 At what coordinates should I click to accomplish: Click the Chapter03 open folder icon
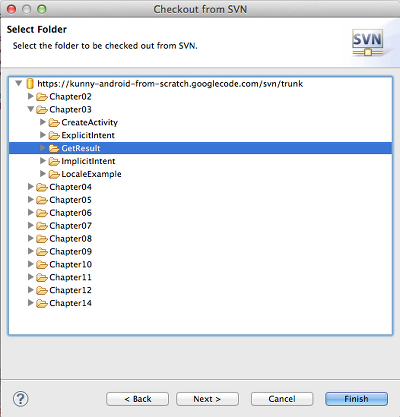point(42,110)
